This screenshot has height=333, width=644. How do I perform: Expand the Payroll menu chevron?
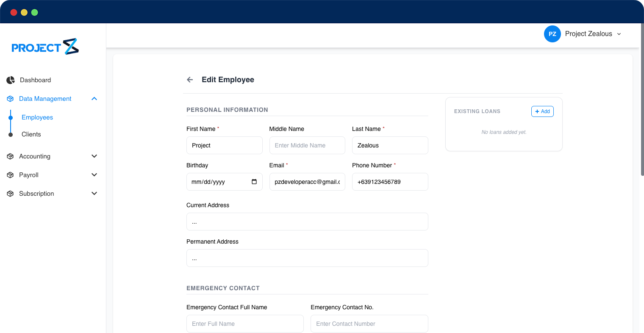[94, 175]
